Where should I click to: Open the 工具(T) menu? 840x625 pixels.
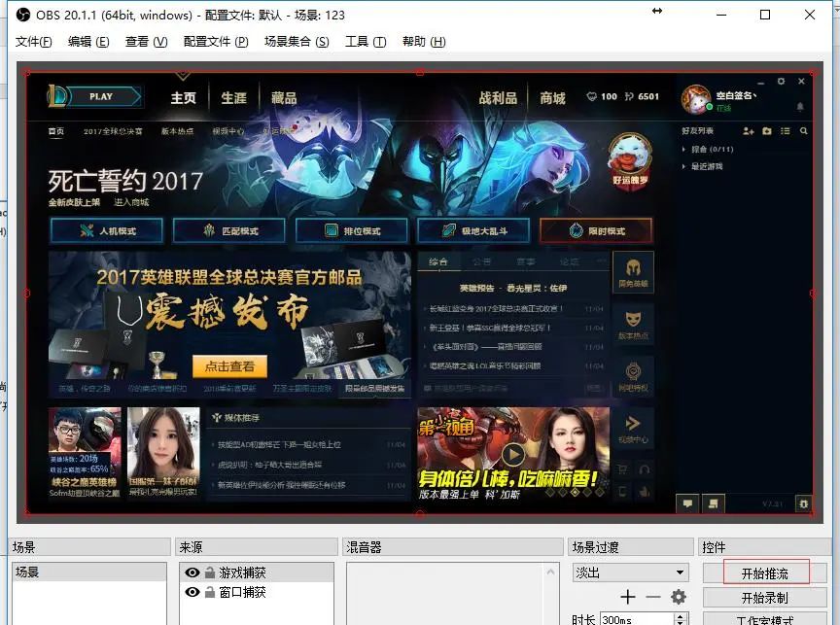coord(366,42)
